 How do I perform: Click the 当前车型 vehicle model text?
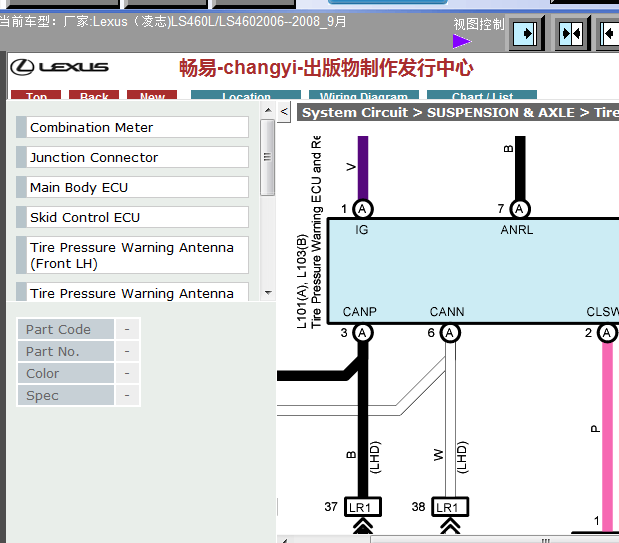pyautogui.click(x=173, y=21)
